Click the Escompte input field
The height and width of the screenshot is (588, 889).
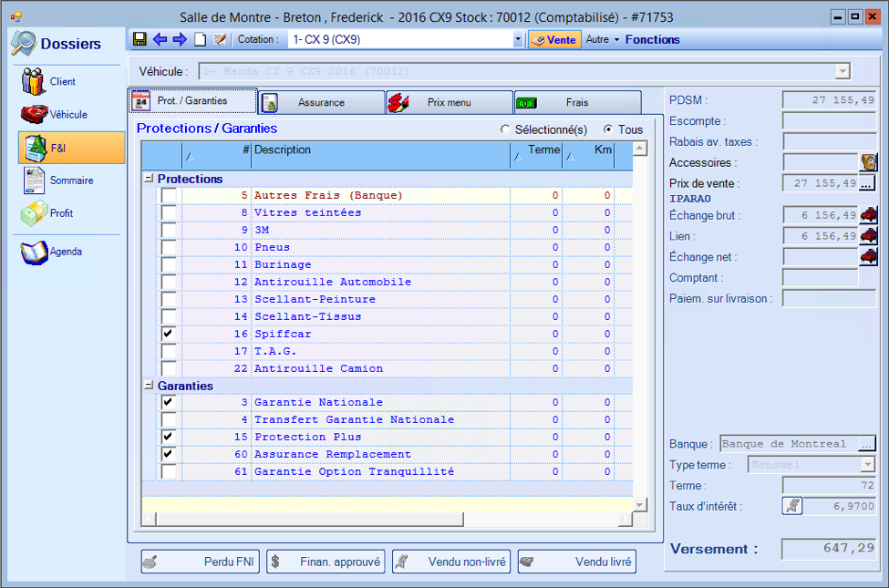(829, 120)
